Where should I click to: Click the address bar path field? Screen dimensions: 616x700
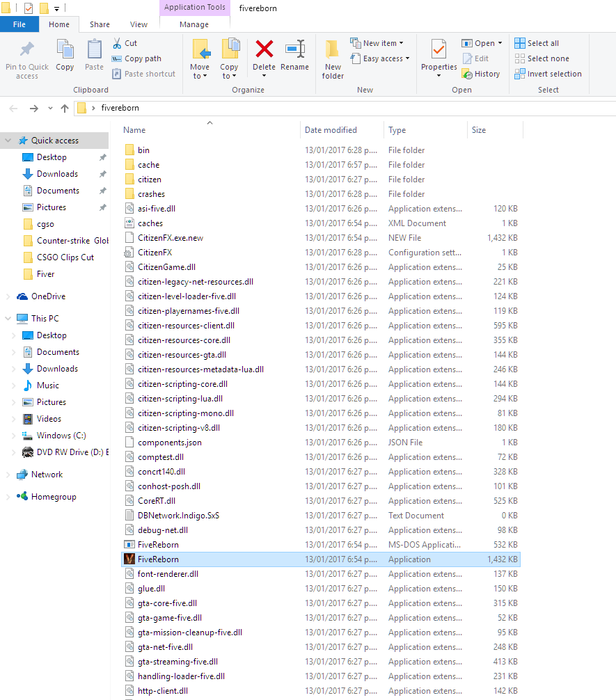(345, 108)
